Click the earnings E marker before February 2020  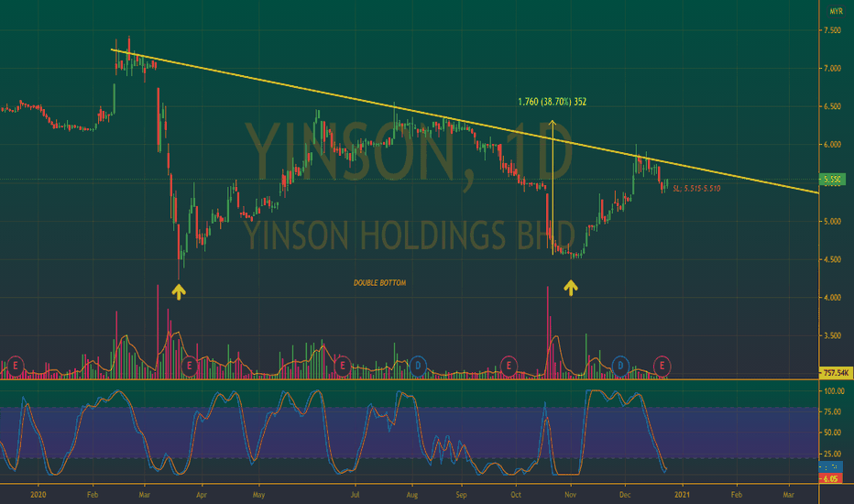[16, 366]
